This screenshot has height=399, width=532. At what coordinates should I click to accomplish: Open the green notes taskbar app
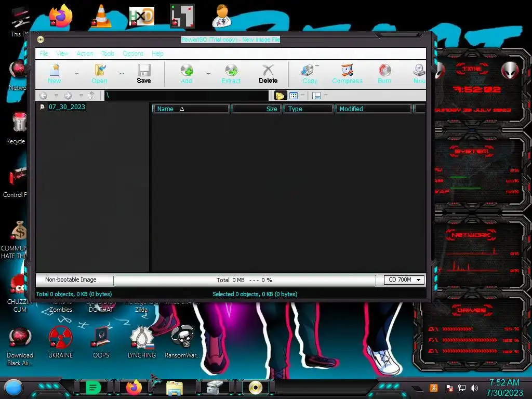94,388
